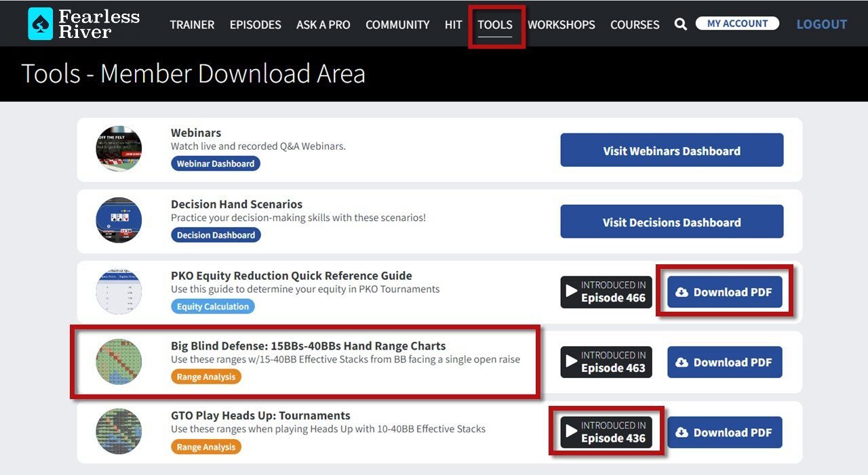
Task: Click the play icon on Episode 466 badge
Action: click(x=571, y=291)
